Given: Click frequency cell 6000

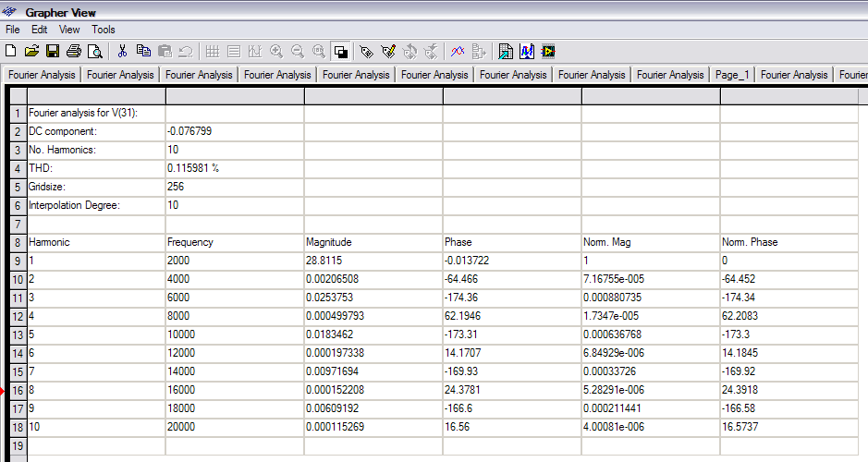Looking at the screenshot, I should [235, 298].
